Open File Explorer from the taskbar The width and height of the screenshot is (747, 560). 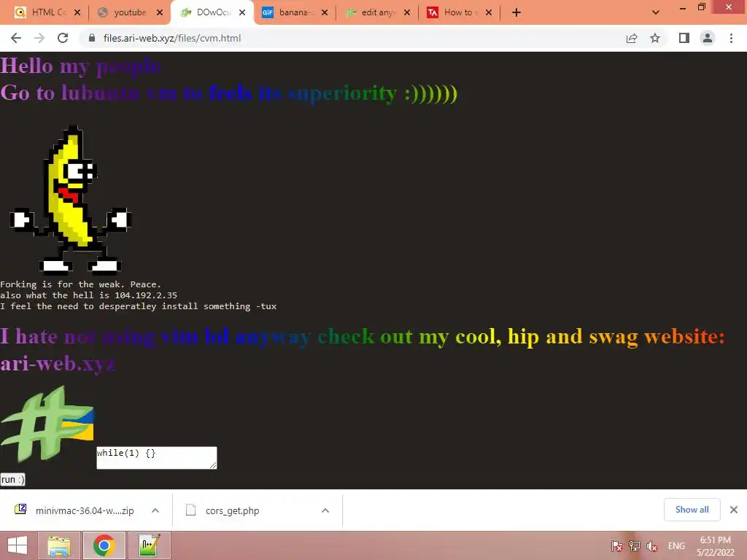[x=59, y=545]
